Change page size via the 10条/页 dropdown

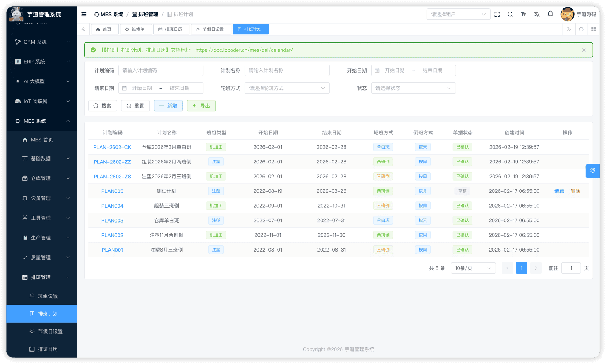473,268
